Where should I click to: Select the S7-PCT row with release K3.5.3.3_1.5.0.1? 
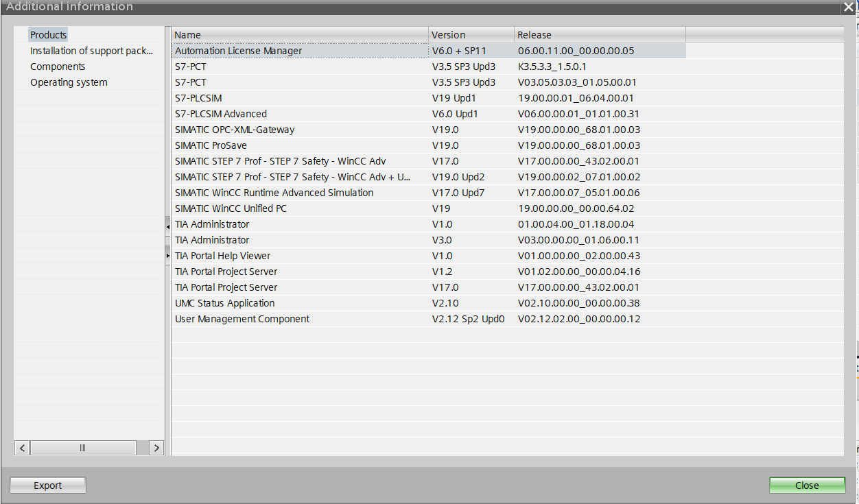point(429,67)
